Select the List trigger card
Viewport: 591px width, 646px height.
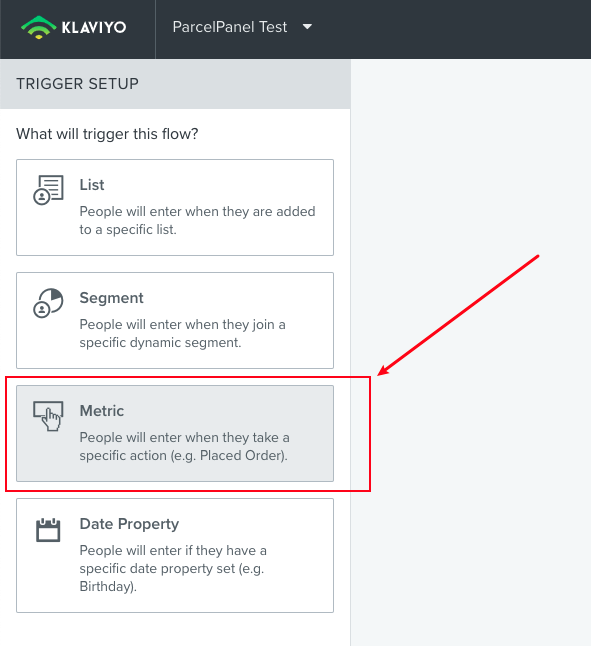[x=175, y=207]
